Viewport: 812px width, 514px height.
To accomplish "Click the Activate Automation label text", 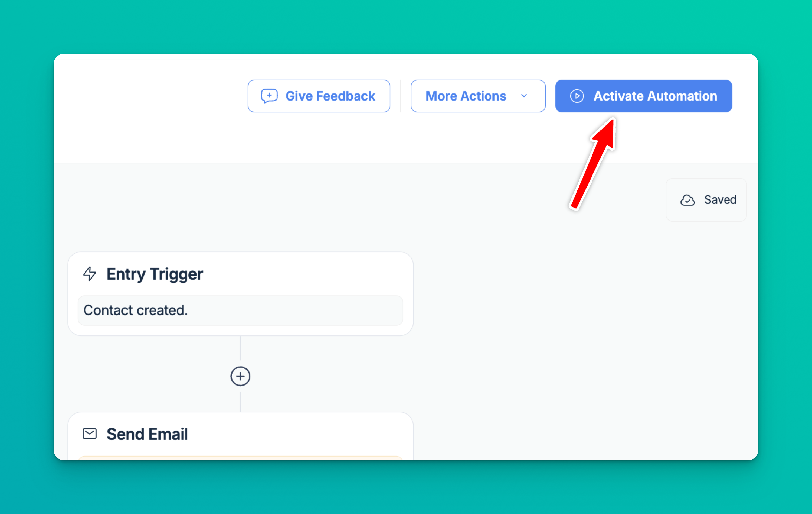I will [655, 96].
